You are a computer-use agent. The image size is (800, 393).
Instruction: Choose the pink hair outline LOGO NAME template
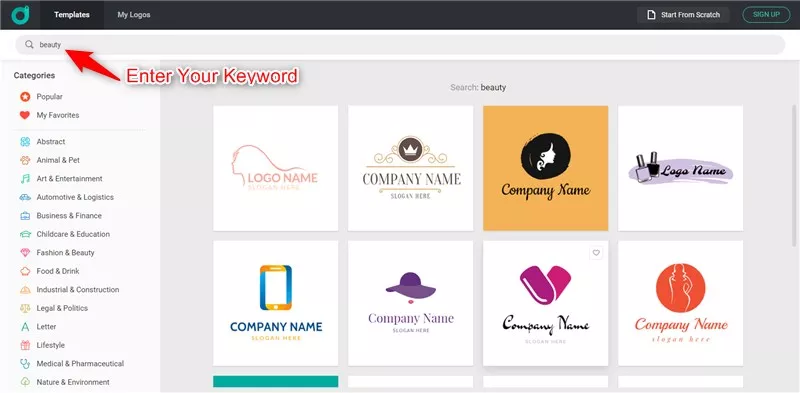tap(276, 168)
